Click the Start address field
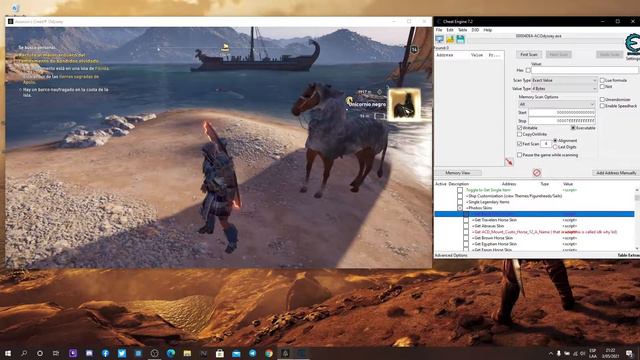 click(562, 113)
